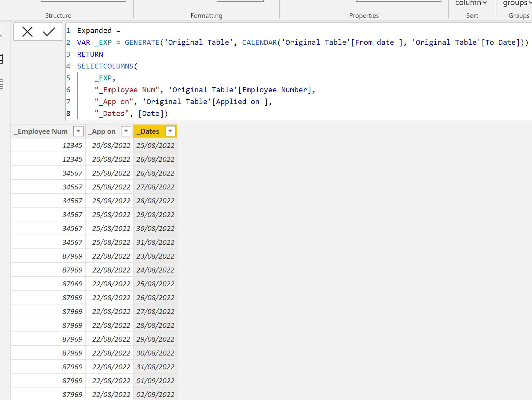The width and height of the screenshot is (532, 400).
Task: Select _App on cell in the 23/08/2022 row
Action: click(109, 256)
